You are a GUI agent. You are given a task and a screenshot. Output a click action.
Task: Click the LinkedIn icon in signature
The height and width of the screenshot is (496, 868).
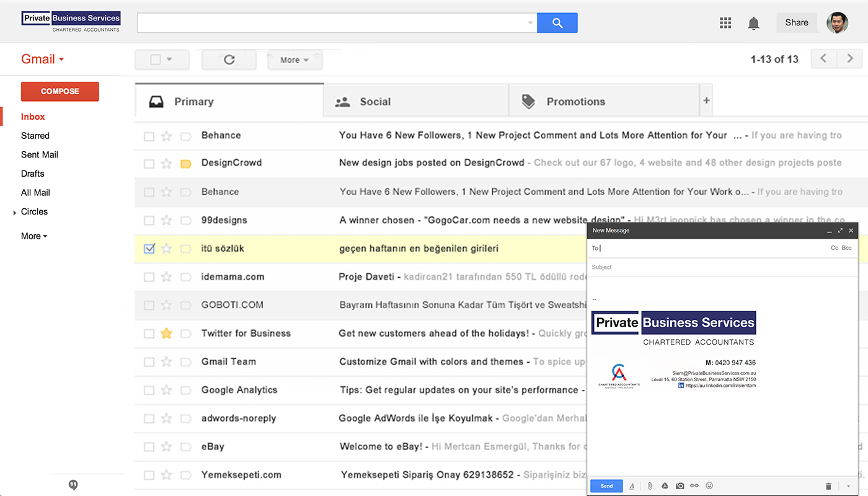pyautogui.click(x=681, y=386)
